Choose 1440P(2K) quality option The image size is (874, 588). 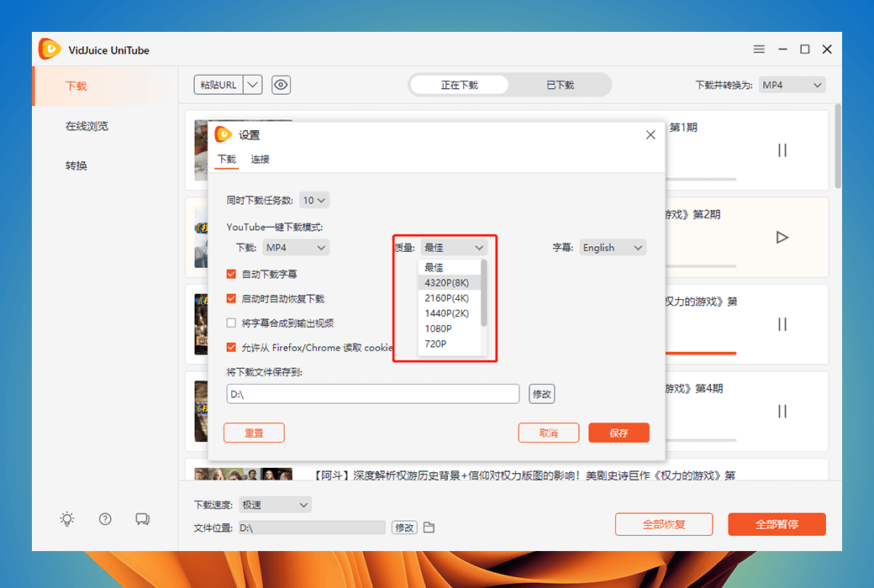[x=450, y=313]
